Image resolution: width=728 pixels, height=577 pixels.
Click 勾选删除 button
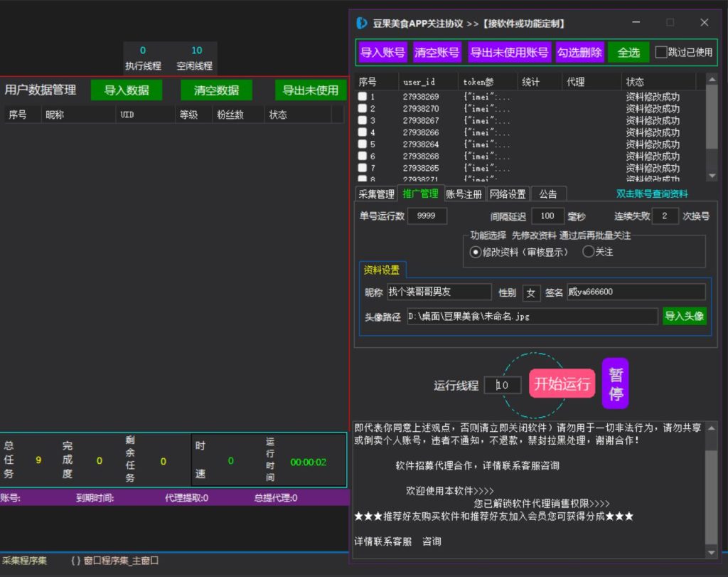579,52
